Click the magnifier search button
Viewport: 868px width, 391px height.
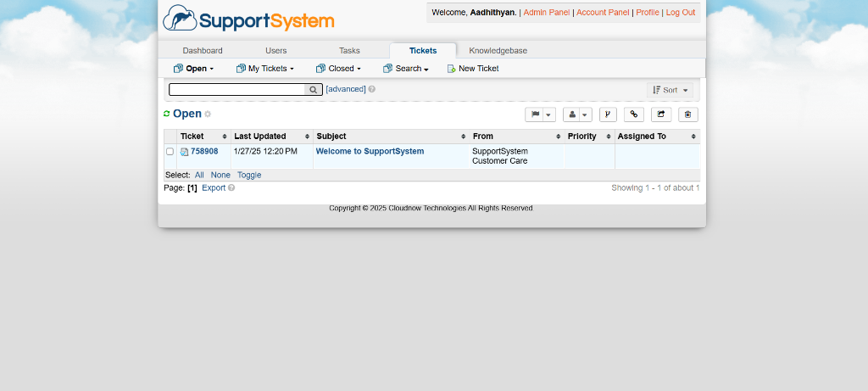pyautogui.click(x=314, y=90)
